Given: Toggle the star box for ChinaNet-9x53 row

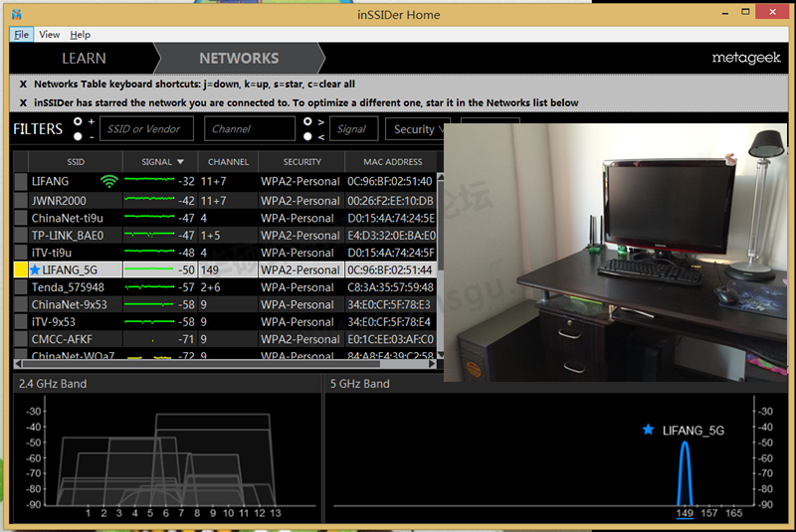Looking at the screenshot, I should tap(20, 304).
